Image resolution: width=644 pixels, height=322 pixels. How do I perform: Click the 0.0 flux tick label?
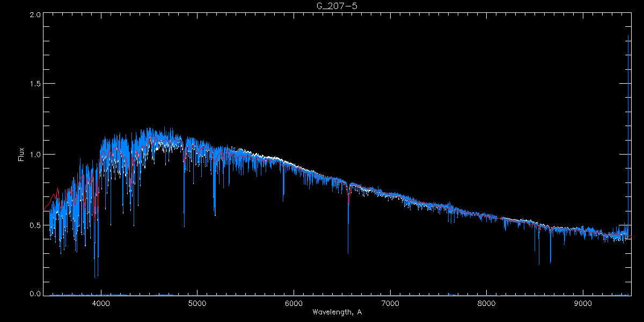pyautogui.click(x=34, y=294)
